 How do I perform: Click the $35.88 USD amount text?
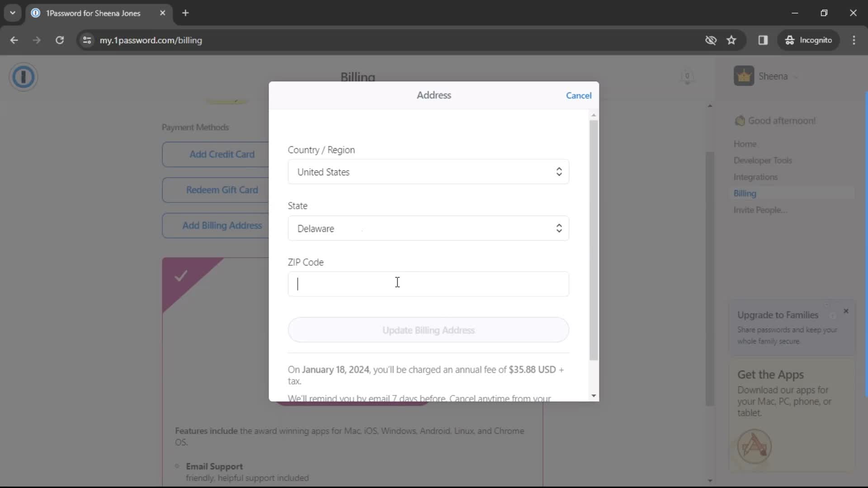tap(532, 370)
